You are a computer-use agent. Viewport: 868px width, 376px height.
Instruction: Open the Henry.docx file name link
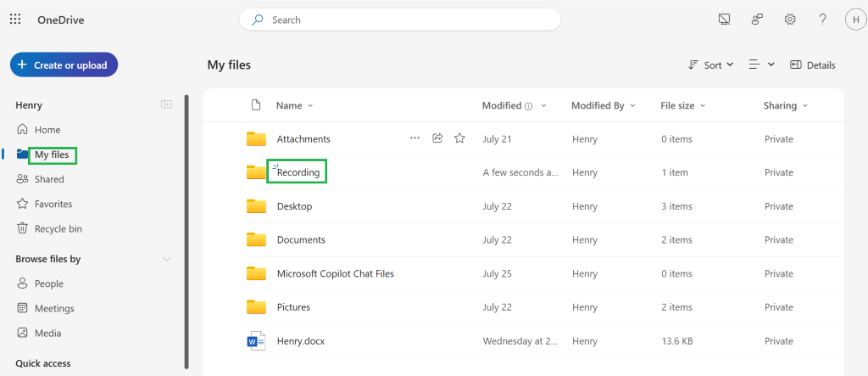pos(301,341)
